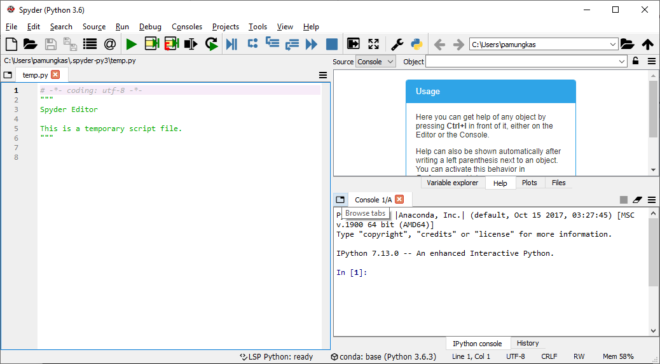Clear console with the eraser icon
This screenshot has height=364, width=660.
(637, 199)
